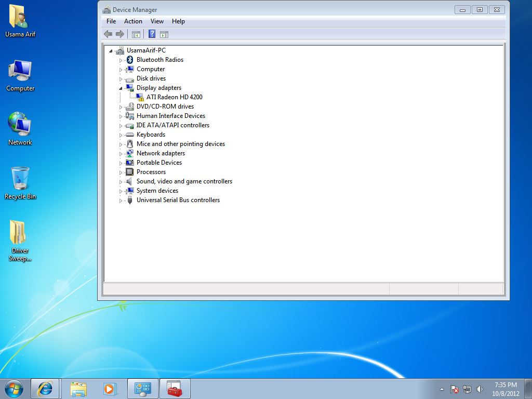The image size is (532, 399).
Task: Click the DVD/CD-ROM drives icon
Action: (129, 107)
